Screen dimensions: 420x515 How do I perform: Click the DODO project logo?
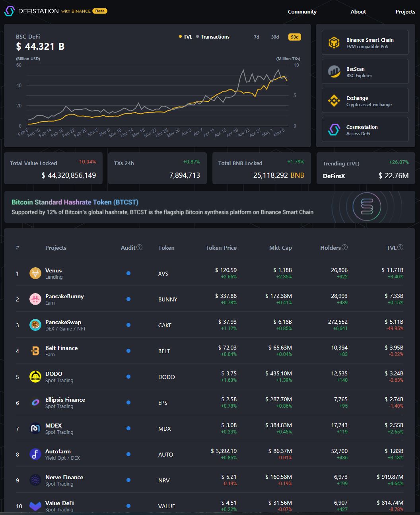point(35,377)
